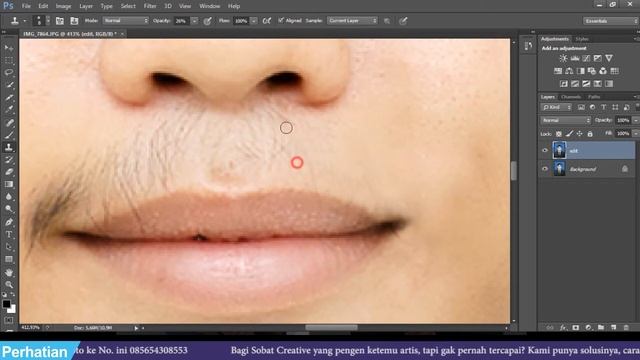Select the Move tool
The width and height of the screenshot is (640, 360).
pyautogui.click(x=9, y=48)
